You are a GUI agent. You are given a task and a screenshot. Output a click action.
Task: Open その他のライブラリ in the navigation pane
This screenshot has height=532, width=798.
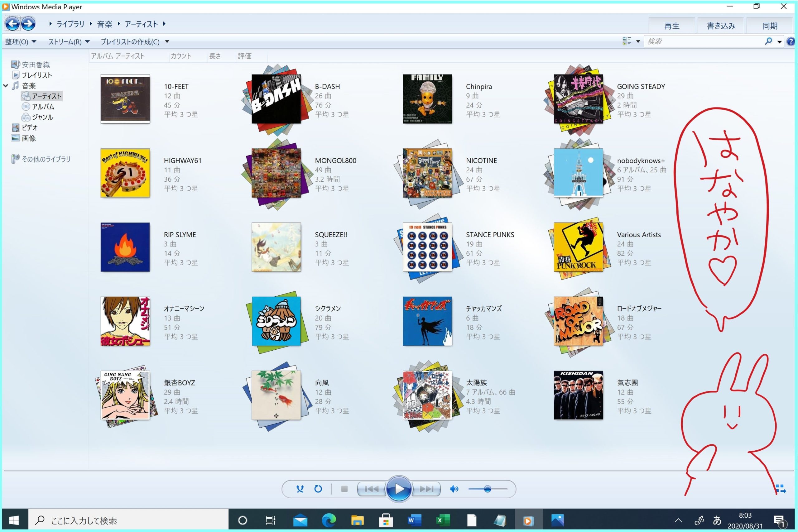(x=46, y=159)
